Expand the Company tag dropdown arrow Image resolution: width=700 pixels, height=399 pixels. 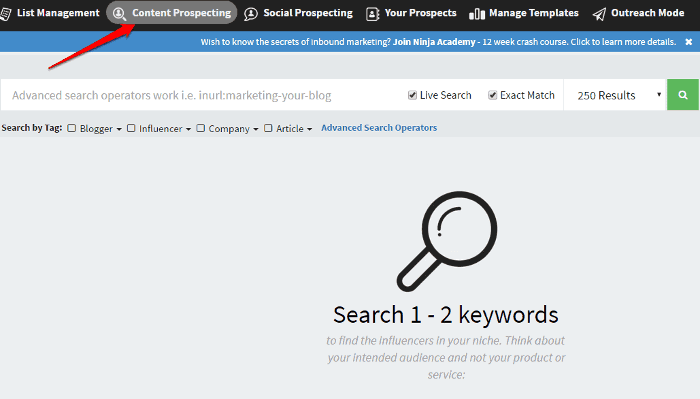256,129
